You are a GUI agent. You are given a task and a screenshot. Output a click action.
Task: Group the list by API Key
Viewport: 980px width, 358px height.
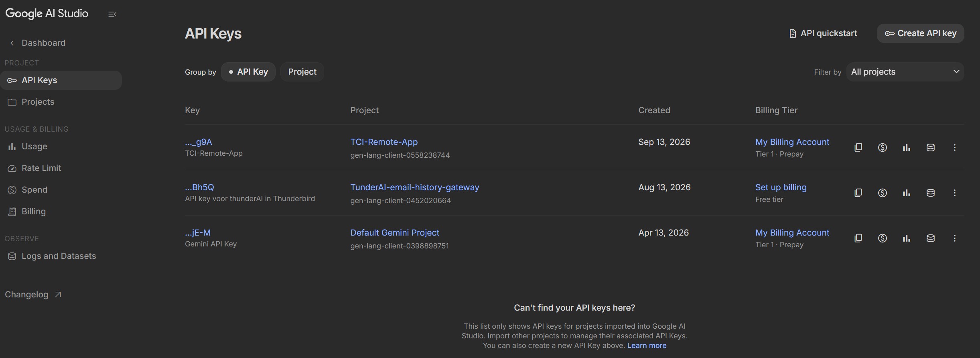click(248, 72)
